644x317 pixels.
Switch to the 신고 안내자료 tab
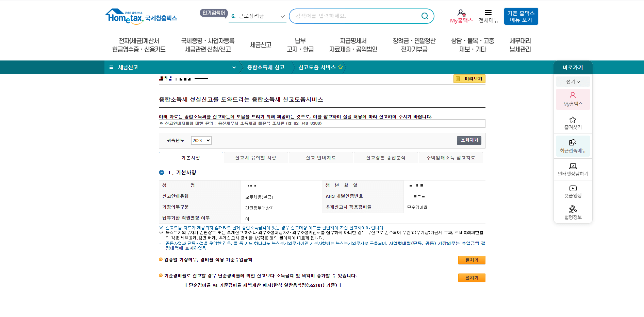(x=321, y=157)
